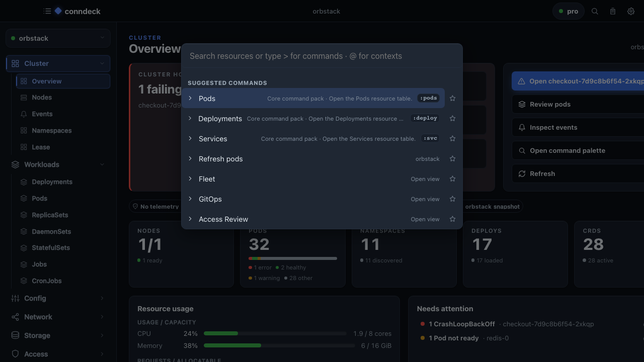Viewport: 644px width, 362px height.
Task: Open the Fleet view command
Action: (313, 179)
